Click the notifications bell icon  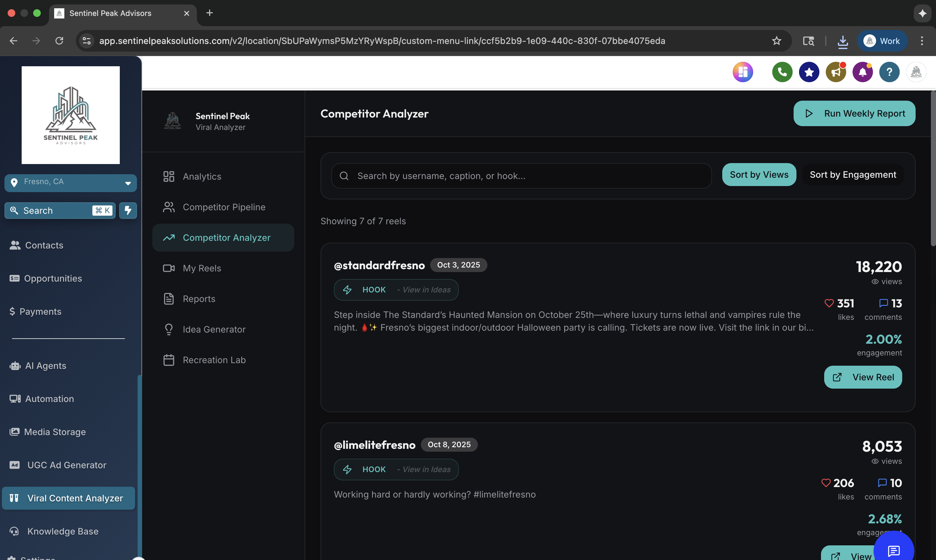point(863,72)
